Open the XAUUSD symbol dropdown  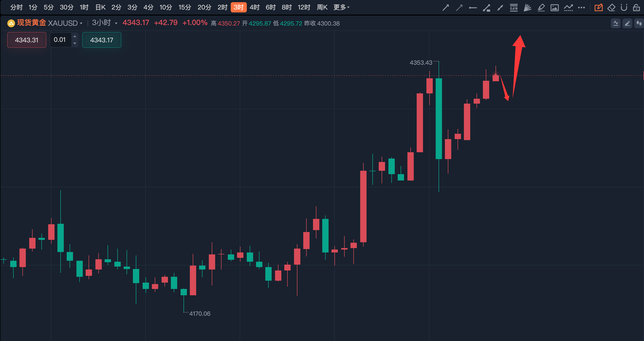pyautogui.click(x=65, y=23)
